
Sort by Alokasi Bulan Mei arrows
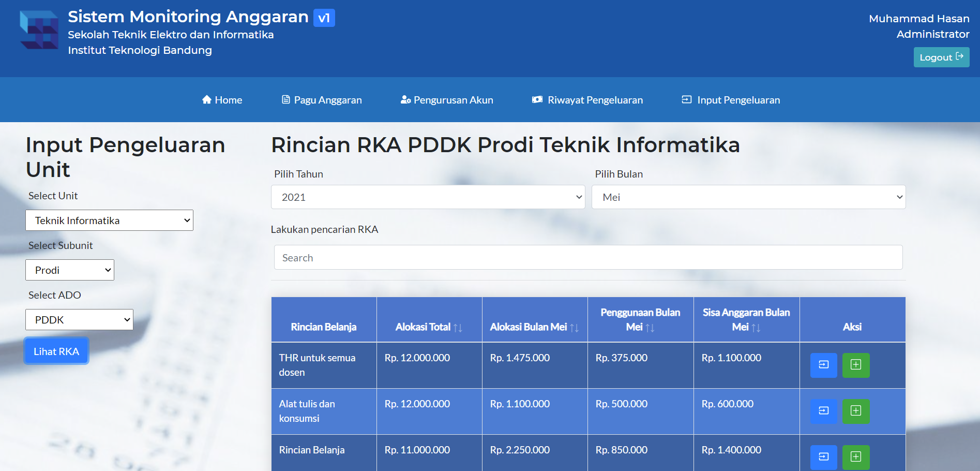click(x=575, y=328)
